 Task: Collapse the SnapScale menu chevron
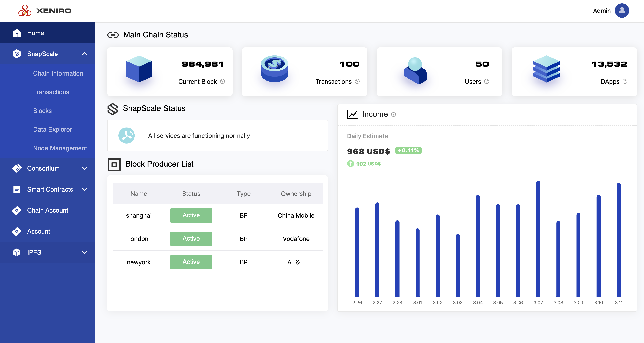click(x=85, y=54)
